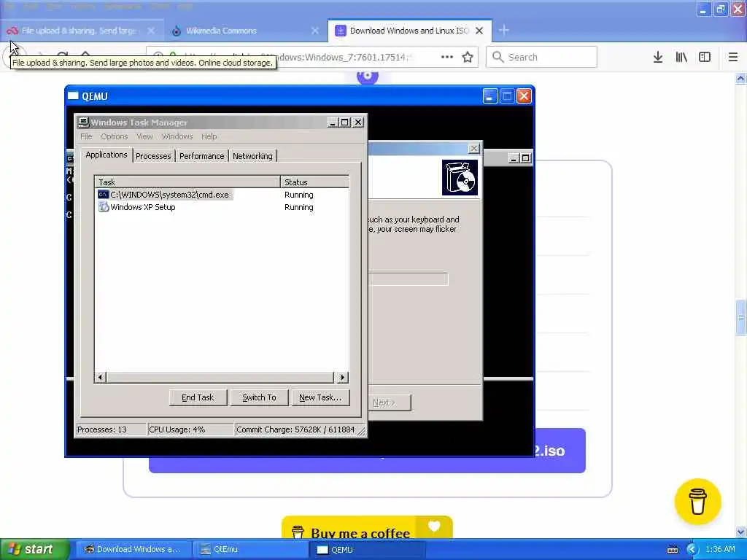Click the search magnifier icon in Search box
This screenshot has width=747, height=560.
pos(498,57)
